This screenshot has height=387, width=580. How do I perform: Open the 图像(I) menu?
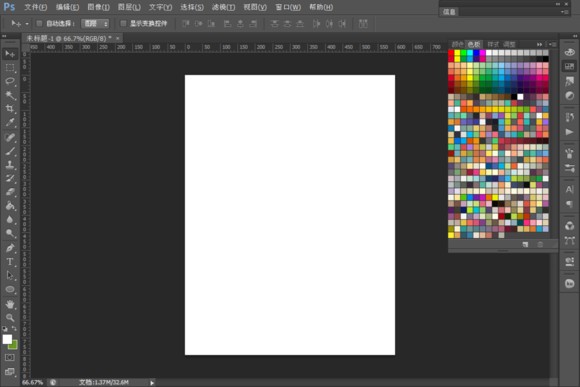point(98,7)
